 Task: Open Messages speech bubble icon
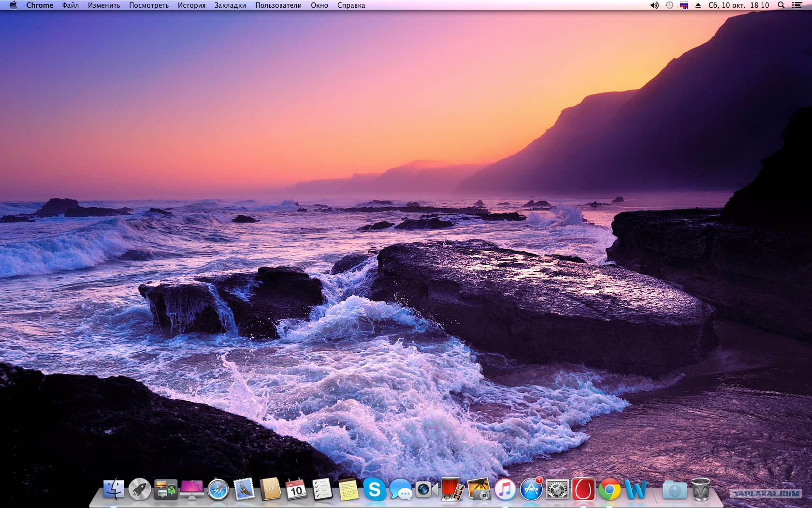(401, 490)
